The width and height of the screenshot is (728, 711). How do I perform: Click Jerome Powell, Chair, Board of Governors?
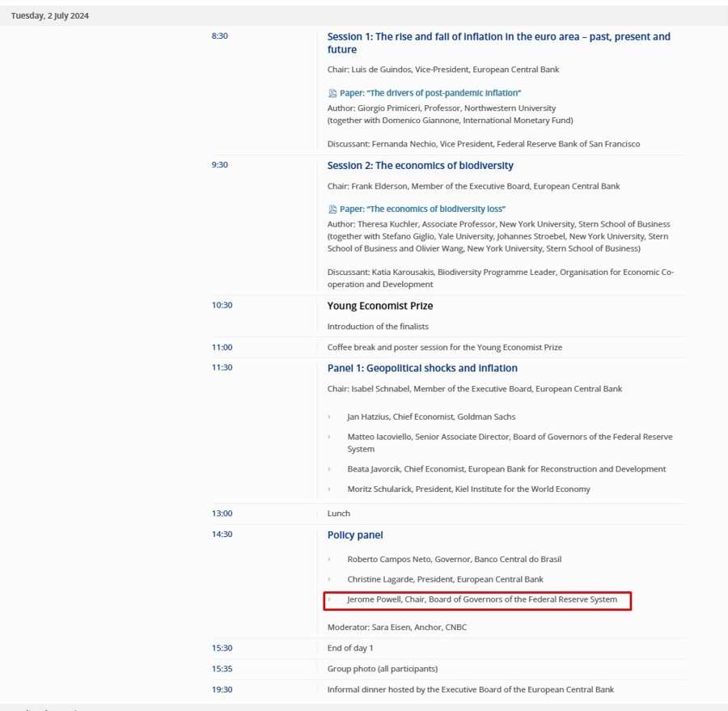point(482,599)
